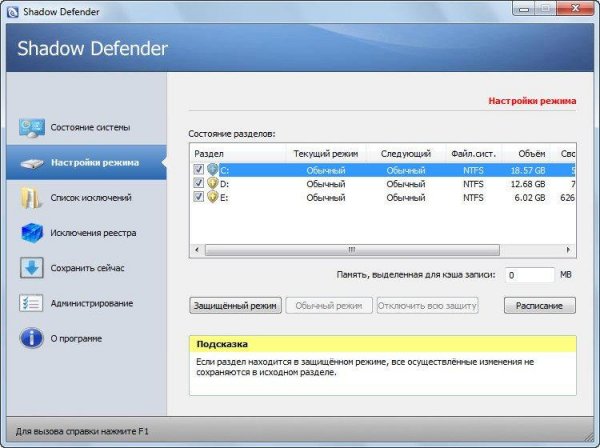Click the Shadow Defender title bar icon
This screenshot has height=448, width=600.
[x=12, y=12]
